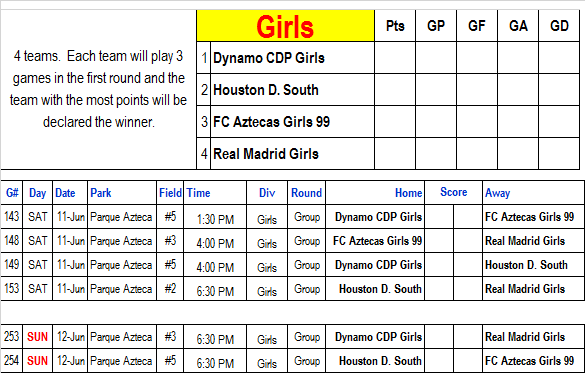Click the away score cell for game 149
Image resolution: width=585 pixels, height=373 pixels.
click(468, 265)
